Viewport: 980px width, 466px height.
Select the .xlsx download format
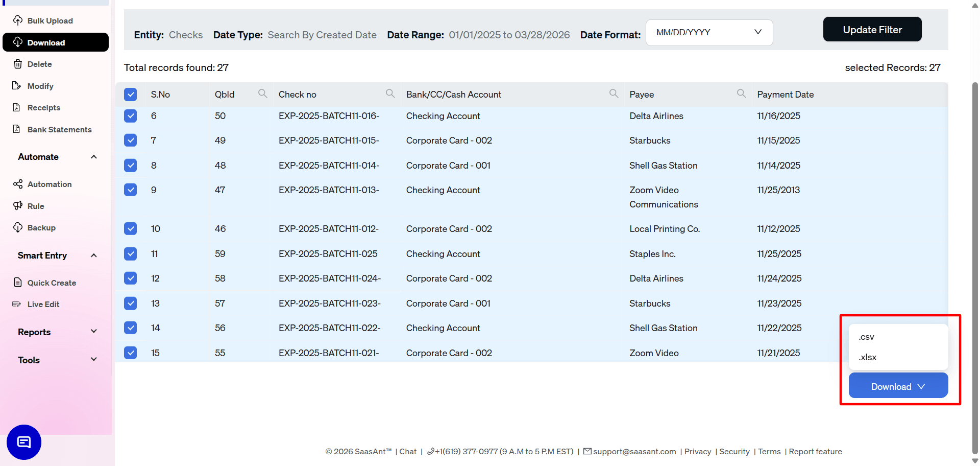(867, 357)
